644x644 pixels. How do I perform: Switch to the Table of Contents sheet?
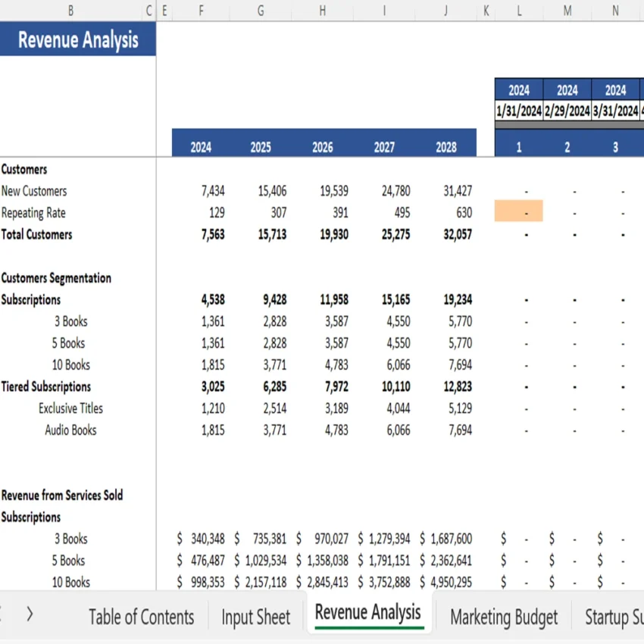click(x=141, y=617)
